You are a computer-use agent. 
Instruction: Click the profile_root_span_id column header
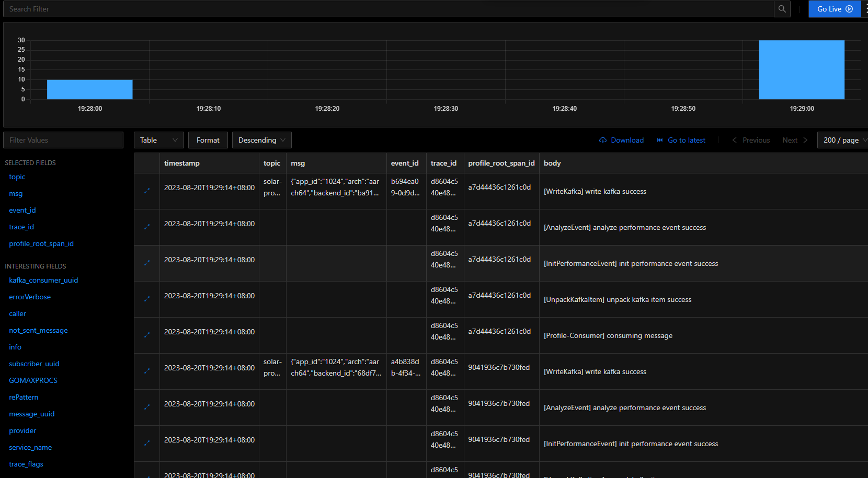coord(501,163)
